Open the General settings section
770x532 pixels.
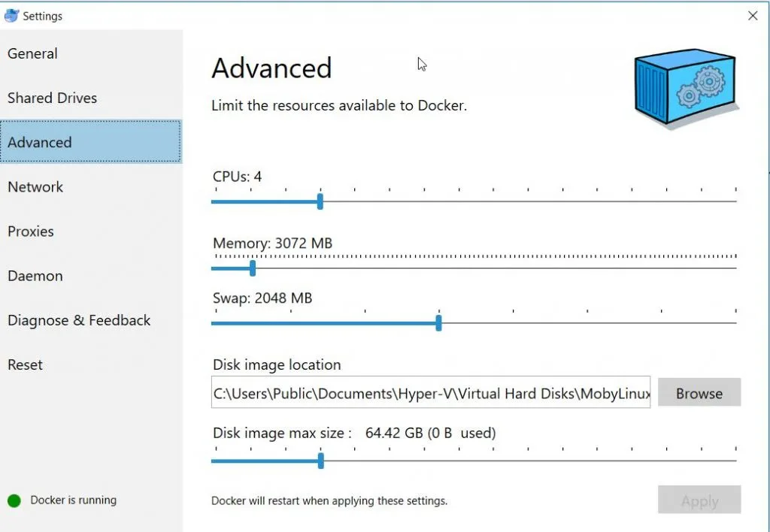[32, 53]
